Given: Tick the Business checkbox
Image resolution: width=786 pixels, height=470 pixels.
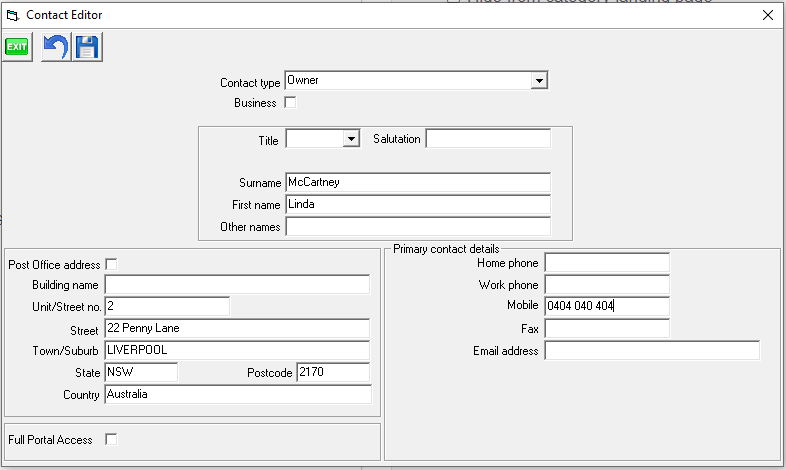Looking at the screenshot, I should 290,102.
